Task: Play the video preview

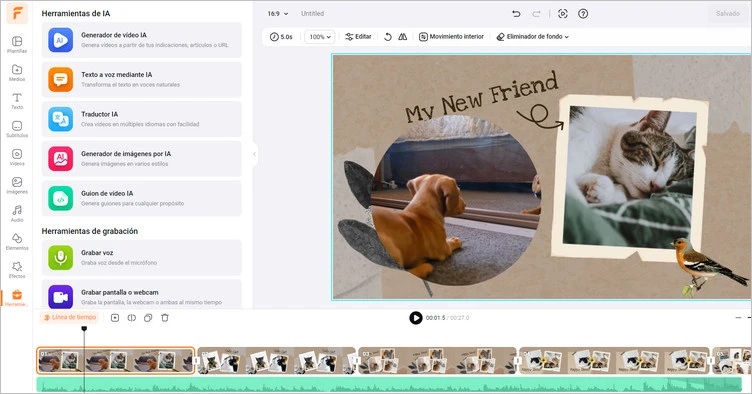Action: point(415,318)
